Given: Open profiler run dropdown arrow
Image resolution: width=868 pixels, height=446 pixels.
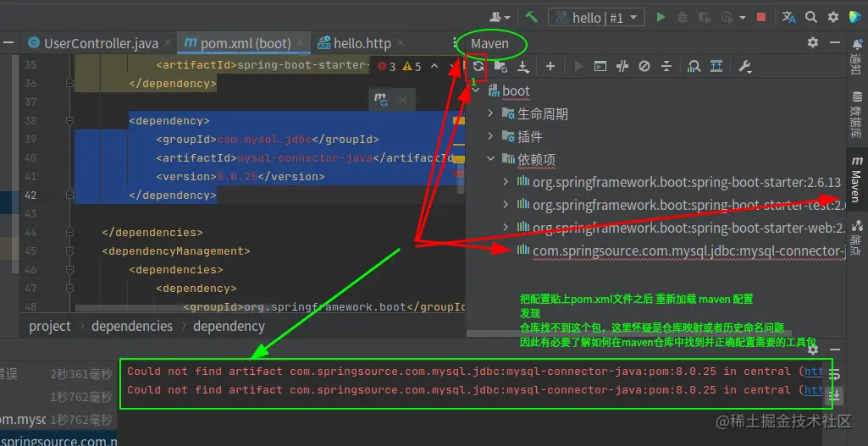Looking at the screenshot, I should 742,18.
